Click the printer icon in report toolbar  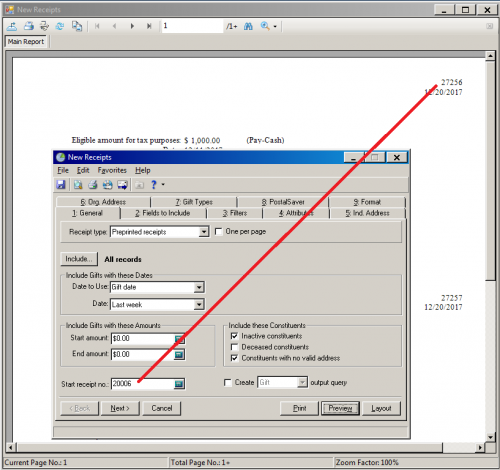pyautogui.click(x=29, y=26)
